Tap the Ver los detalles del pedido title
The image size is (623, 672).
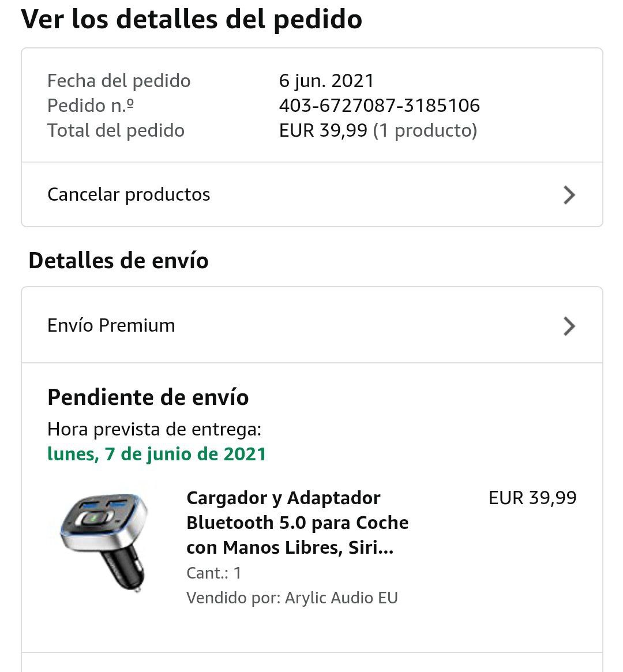tap(192, 19)
